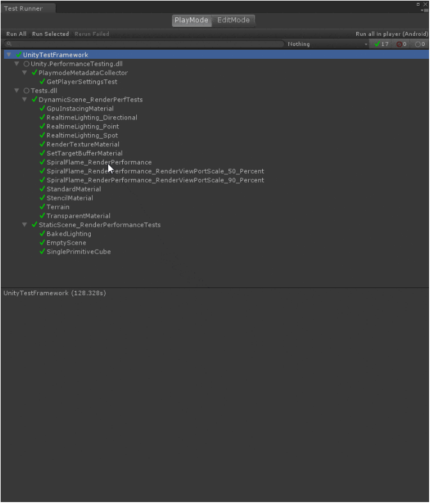Click the Rerun Failed button

pos(92,34)
